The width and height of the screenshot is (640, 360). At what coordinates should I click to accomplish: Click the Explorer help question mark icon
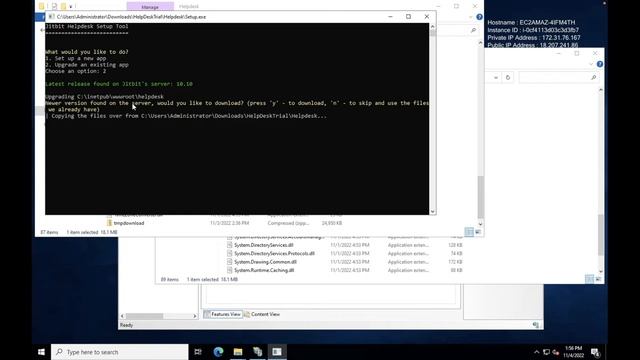pyautogui.click(x=479, y=17)
